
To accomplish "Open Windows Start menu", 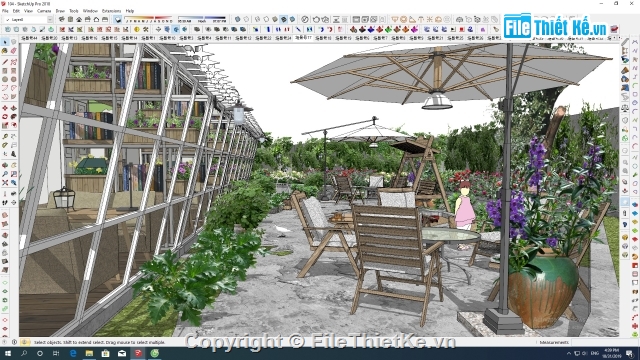I will click(7, 353).
